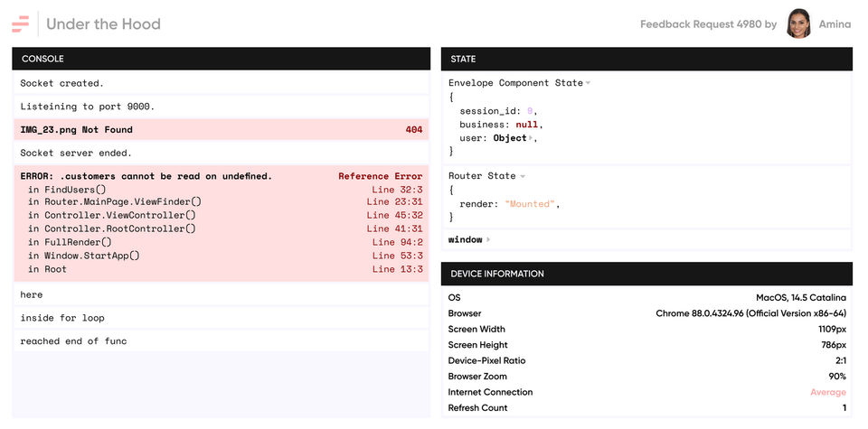The width and height of the screenshot is (868, 429).
Task: Select the STATE panel header
Action: [x=646, y=59]
